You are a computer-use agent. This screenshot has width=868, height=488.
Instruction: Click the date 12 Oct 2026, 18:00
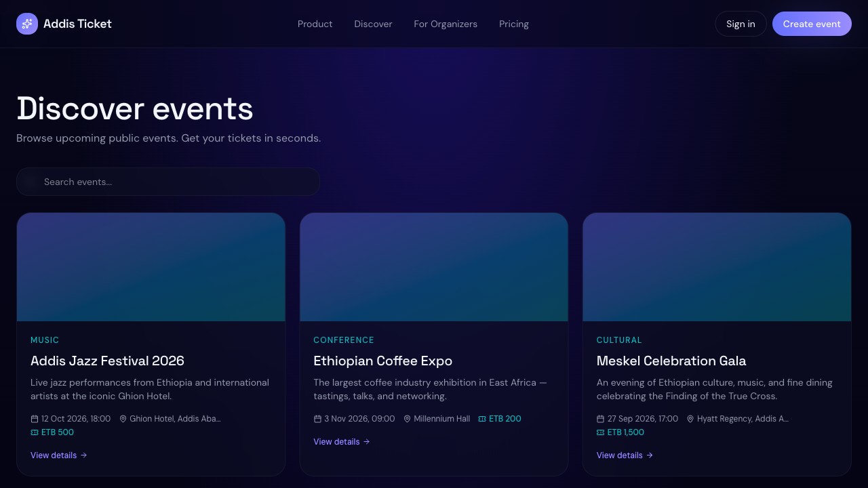[76, 419]
